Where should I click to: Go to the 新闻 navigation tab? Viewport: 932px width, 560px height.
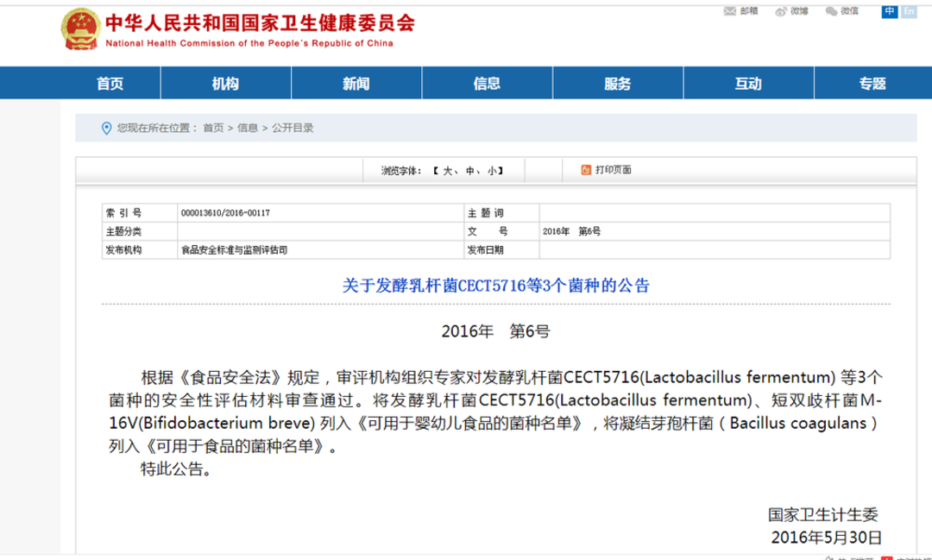click(x=356, y=83)
